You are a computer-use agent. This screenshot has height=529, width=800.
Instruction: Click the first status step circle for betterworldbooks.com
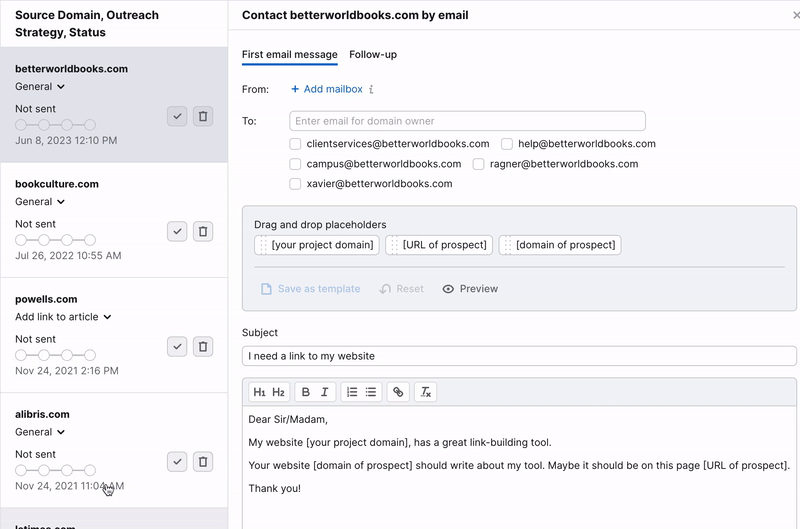tap(21, 125)
